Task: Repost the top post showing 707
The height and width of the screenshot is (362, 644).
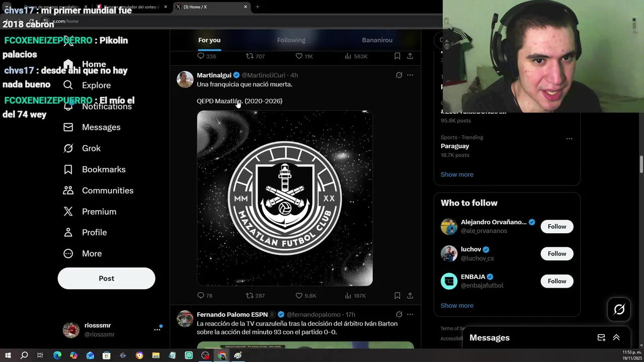Action: point(255,56)
